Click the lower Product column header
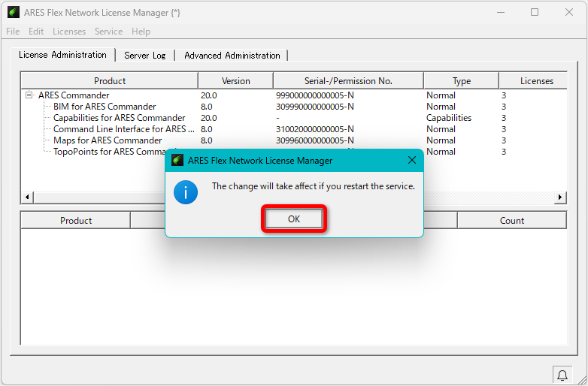Viewport: 588px width, 386px height. [76, 220]
